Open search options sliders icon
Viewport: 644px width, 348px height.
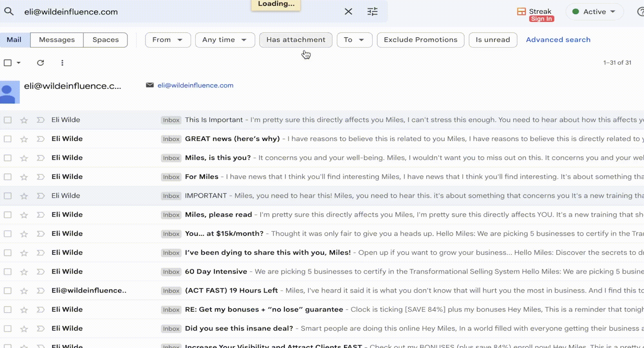coord(372,12)
